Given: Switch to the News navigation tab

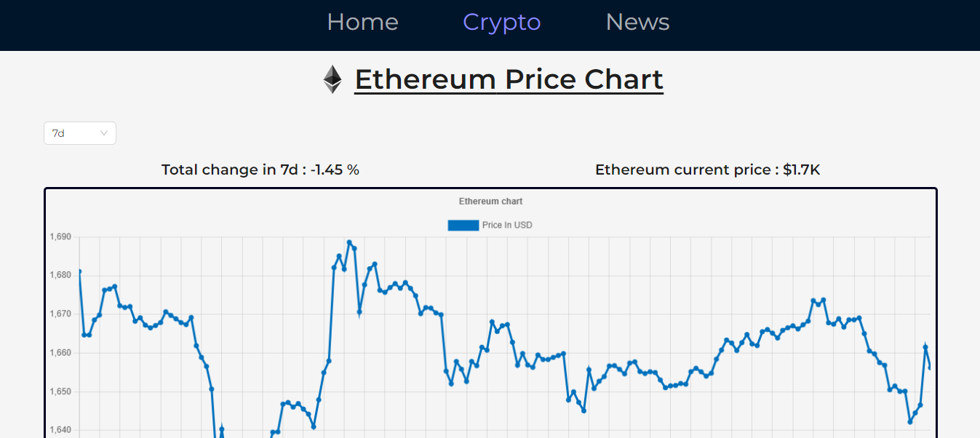Looking at the screenshot, I should 637,22.
